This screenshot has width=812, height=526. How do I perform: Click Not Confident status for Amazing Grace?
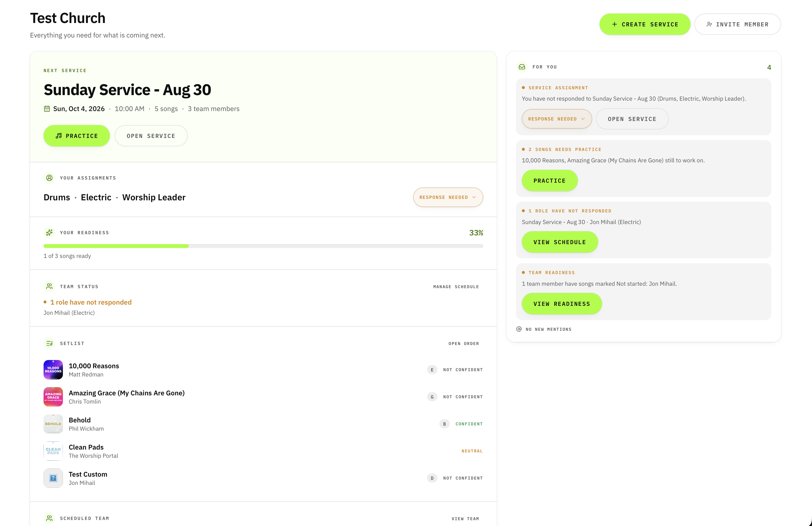[463, 397]
